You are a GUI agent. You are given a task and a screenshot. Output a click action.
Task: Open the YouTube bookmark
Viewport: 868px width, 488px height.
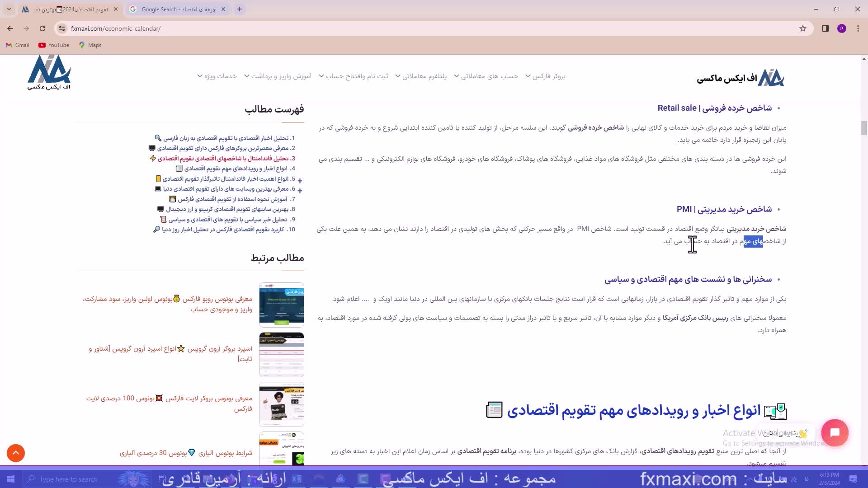[x=54, y=45]
